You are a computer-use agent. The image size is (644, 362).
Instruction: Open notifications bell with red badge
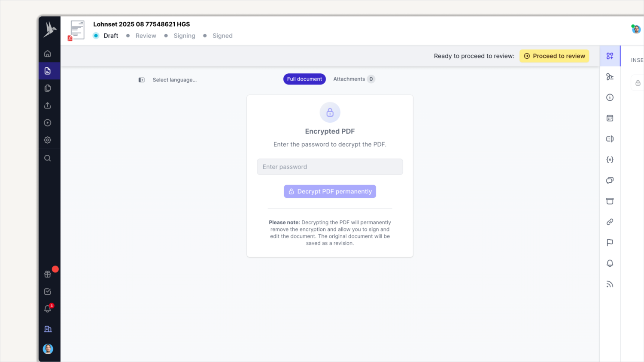tap(48, 309)
